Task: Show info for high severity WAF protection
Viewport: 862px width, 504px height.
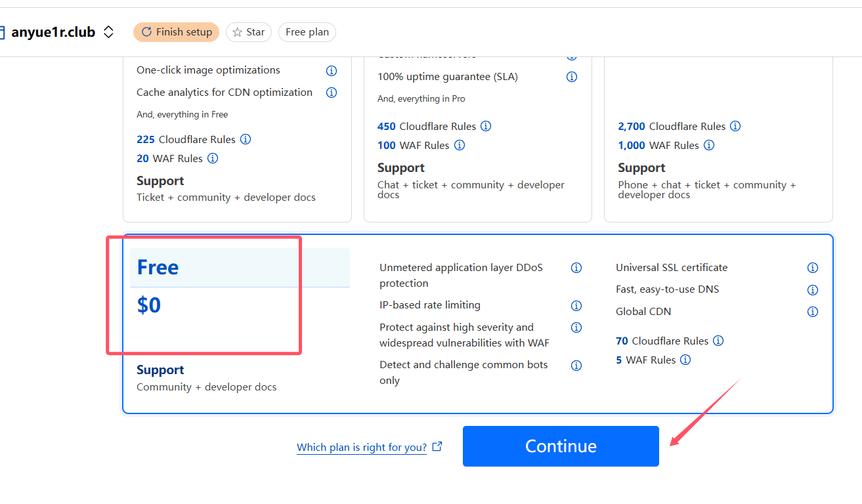Action: pos(576,327)
